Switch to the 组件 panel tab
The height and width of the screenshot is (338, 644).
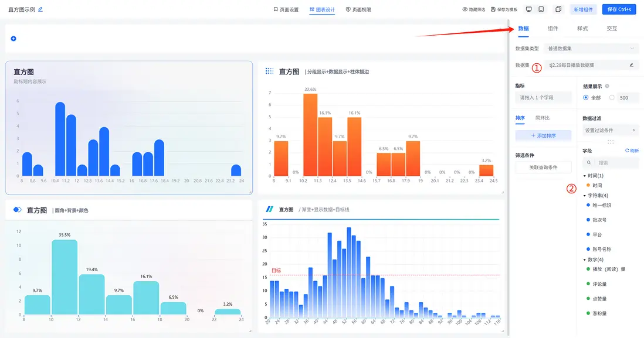553,28
